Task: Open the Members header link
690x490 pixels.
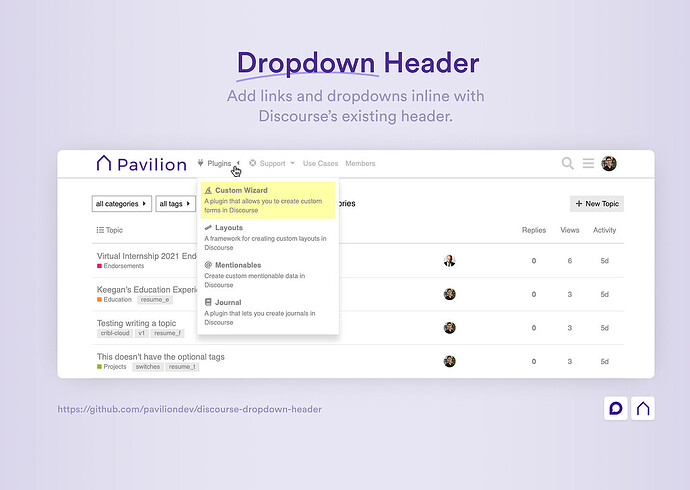Action: point(360,163)
